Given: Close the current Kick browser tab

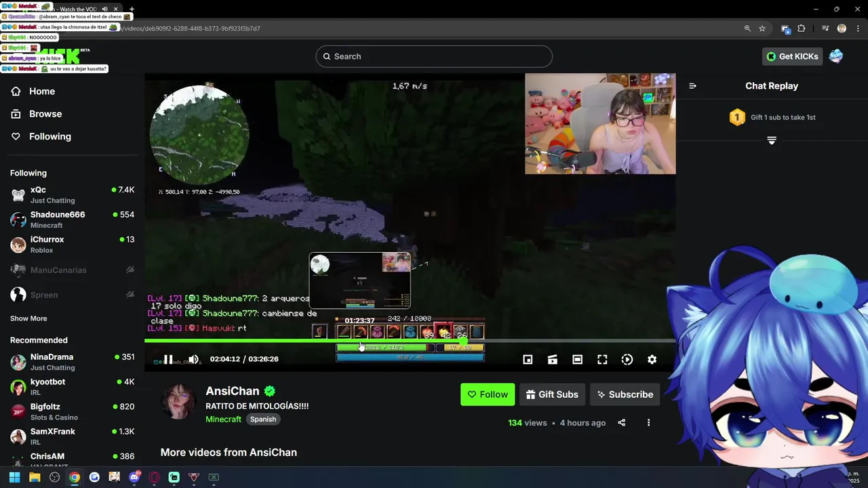Looking at the screenshot, I should [115, 9].
